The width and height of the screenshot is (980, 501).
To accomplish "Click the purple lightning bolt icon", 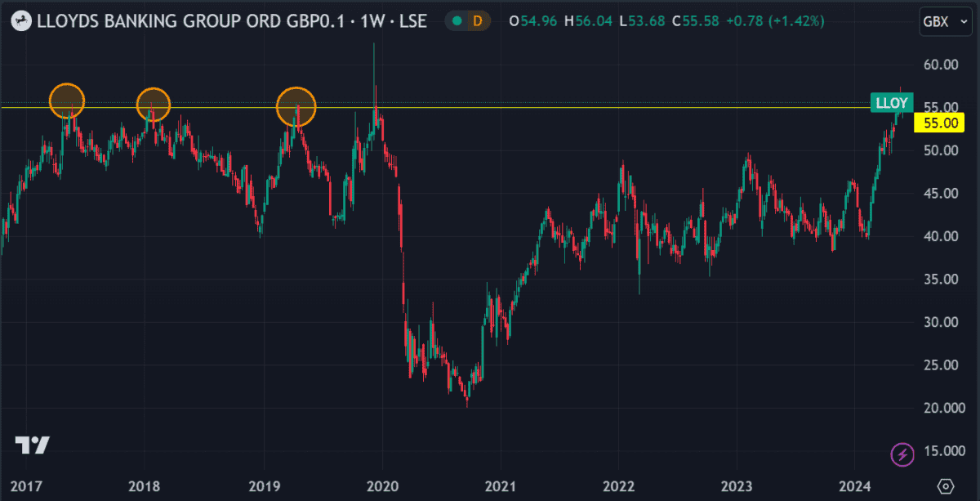I will [x=902, y=454].
